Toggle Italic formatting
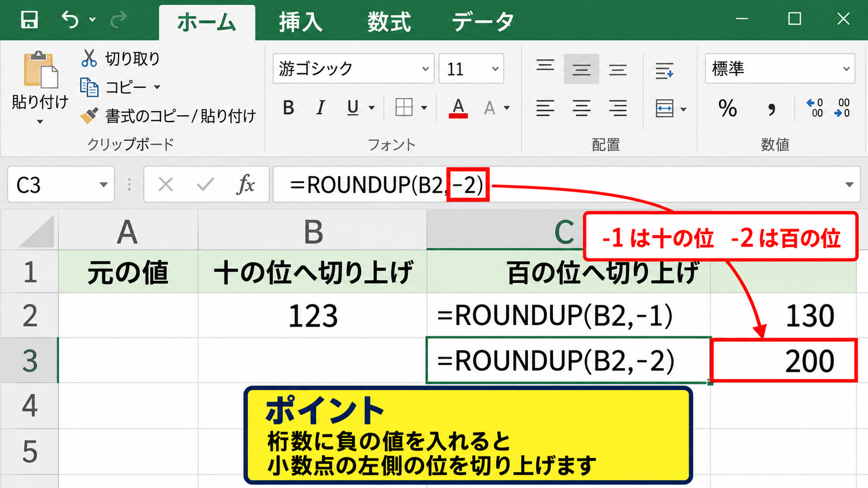The image size is (868, 488). (x=321, y=108)
